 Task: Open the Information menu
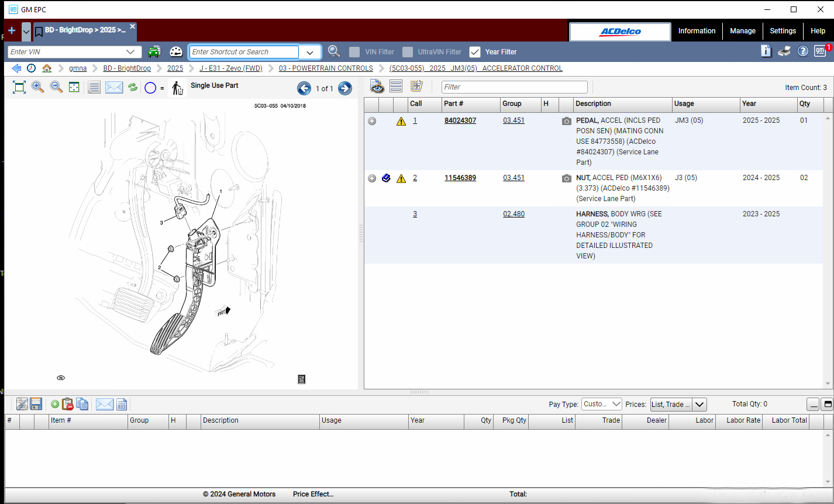pos(697,31)
